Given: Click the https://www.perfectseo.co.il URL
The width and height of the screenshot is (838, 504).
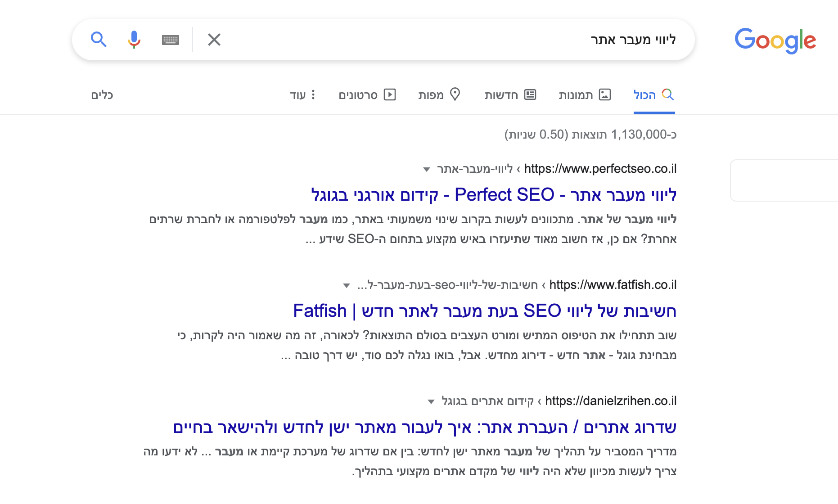Looking at the screenshot, I should 600,169.
